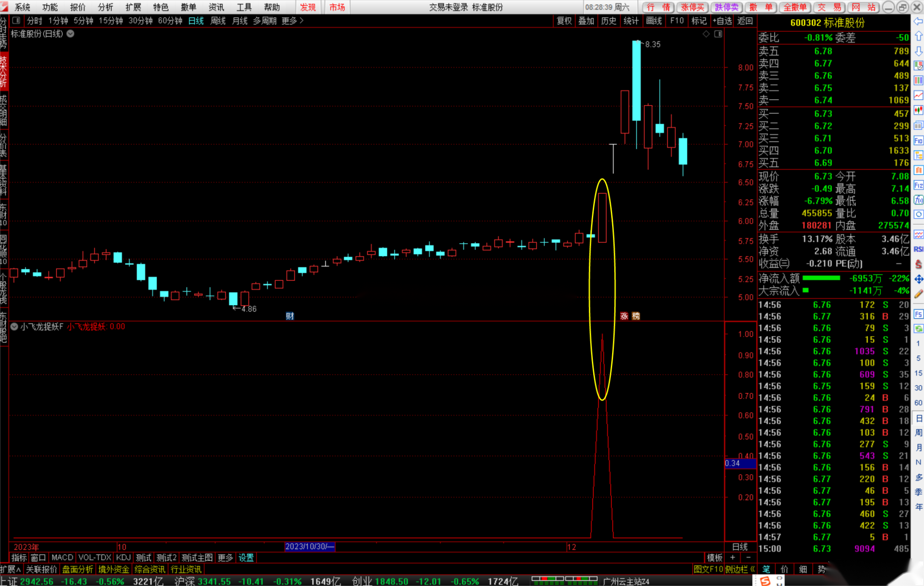Click the red line trend chart icon
924x586 pixels.
click(x=918, y=95)
